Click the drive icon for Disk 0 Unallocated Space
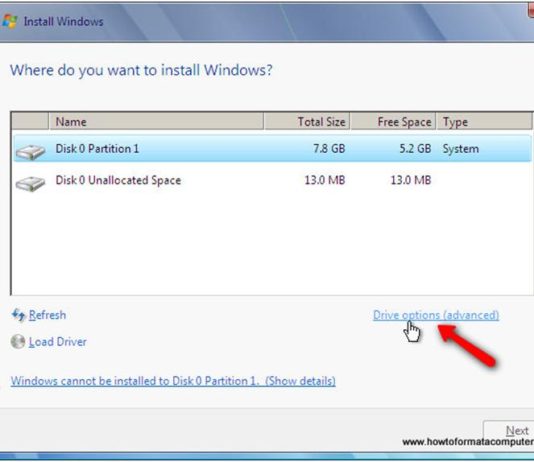Image resolution: width=534 pixels, height=462 pixels. click(30, 184)
